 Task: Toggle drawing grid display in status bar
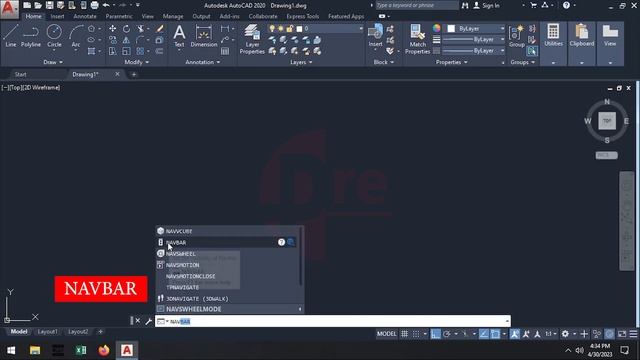point(404,334)
